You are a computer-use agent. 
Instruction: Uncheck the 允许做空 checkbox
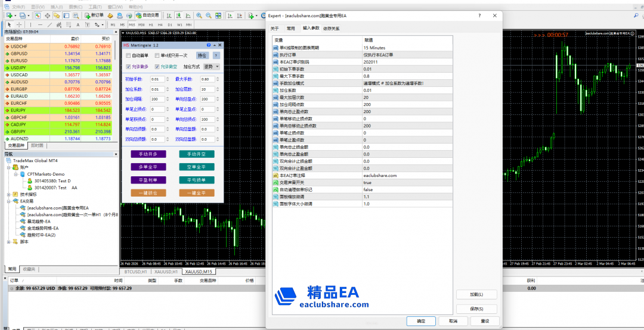157,67
